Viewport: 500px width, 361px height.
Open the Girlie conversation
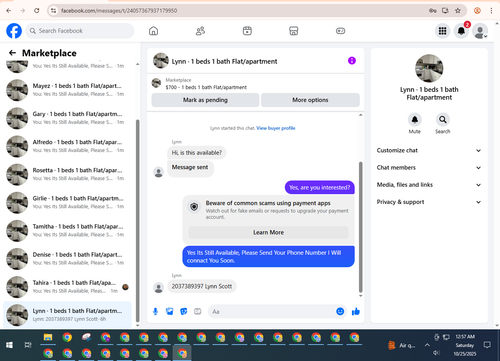[x=67, y=202]
